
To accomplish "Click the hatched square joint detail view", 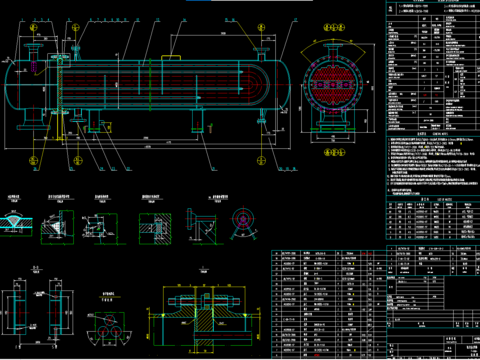I will [155, 228].
